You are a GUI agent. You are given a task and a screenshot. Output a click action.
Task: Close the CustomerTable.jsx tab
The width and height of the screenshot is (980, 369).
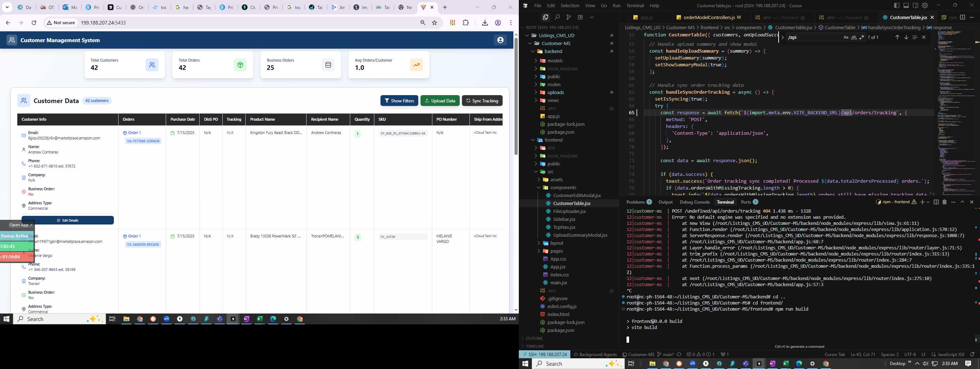click(932, 18)
